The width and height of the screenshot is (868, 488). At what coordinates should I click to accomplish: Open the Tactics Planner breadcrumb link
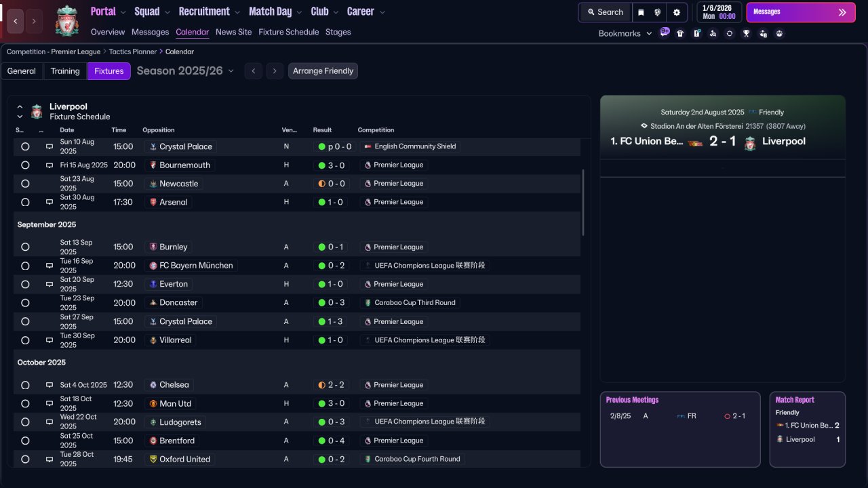coord(133,52)
